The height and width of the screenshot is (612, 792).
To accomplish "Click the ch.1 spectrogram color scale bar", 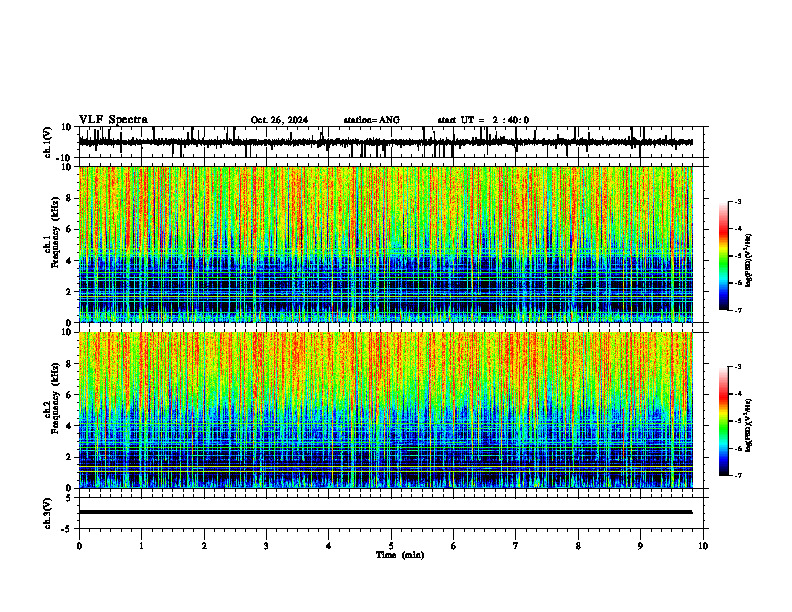I will 724,256.
